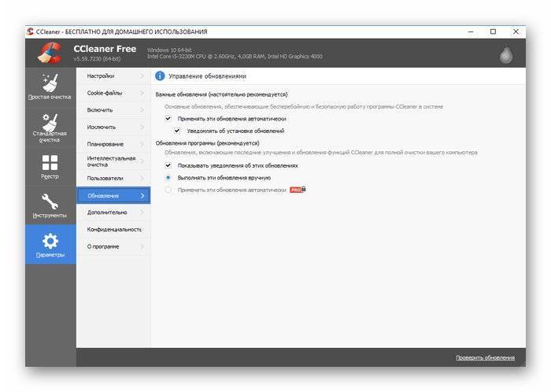Viewport: 551px width, 392px height.
Task: Click Обновления программы section label
Action: click(207, 143)
